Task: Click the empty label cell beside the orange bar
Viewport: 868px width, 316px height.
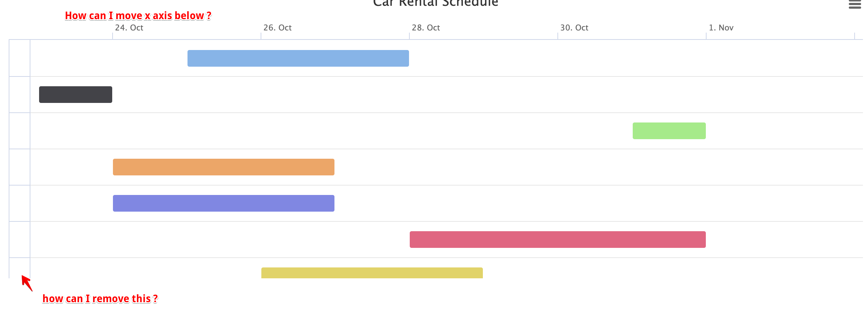Action: [x=20, y=167]
